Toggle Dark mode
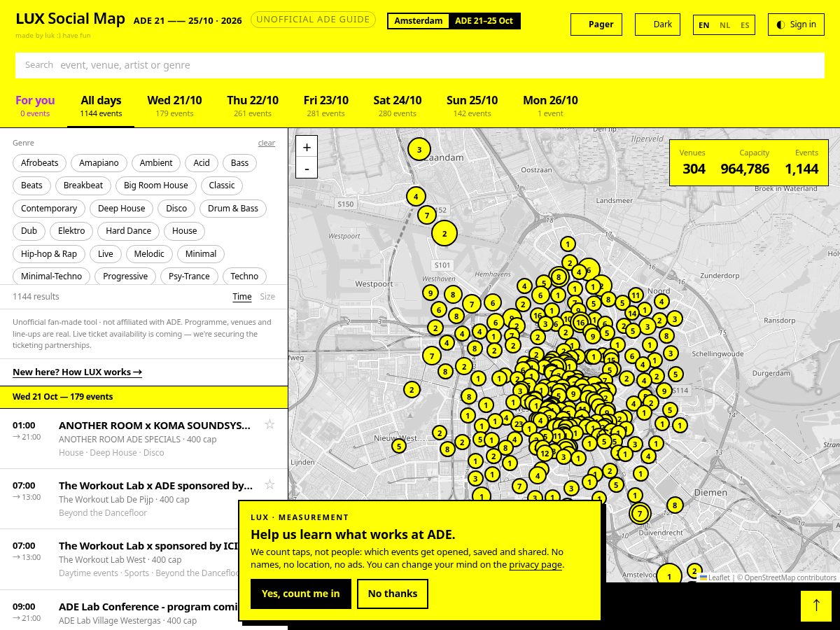Viewport: 840px width, 630px height. [657, 24]
